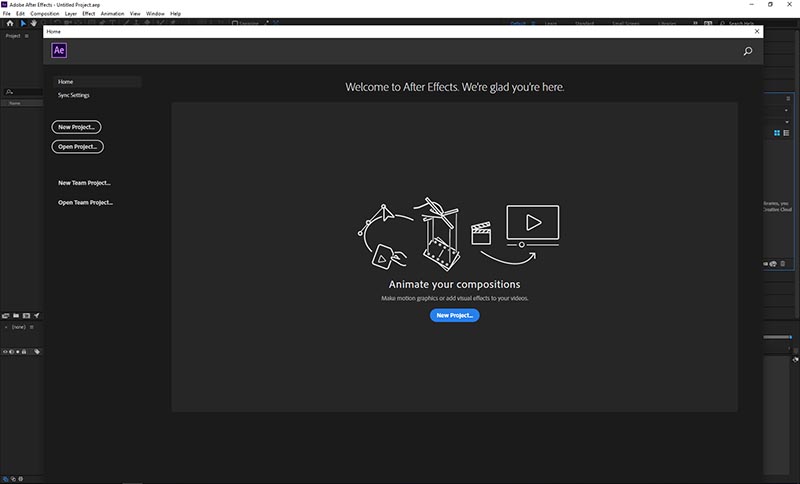Switch Libraries panel to grid view
Image resolution: width=800 pixels, height=484 pixels.
tap(777, 133)
